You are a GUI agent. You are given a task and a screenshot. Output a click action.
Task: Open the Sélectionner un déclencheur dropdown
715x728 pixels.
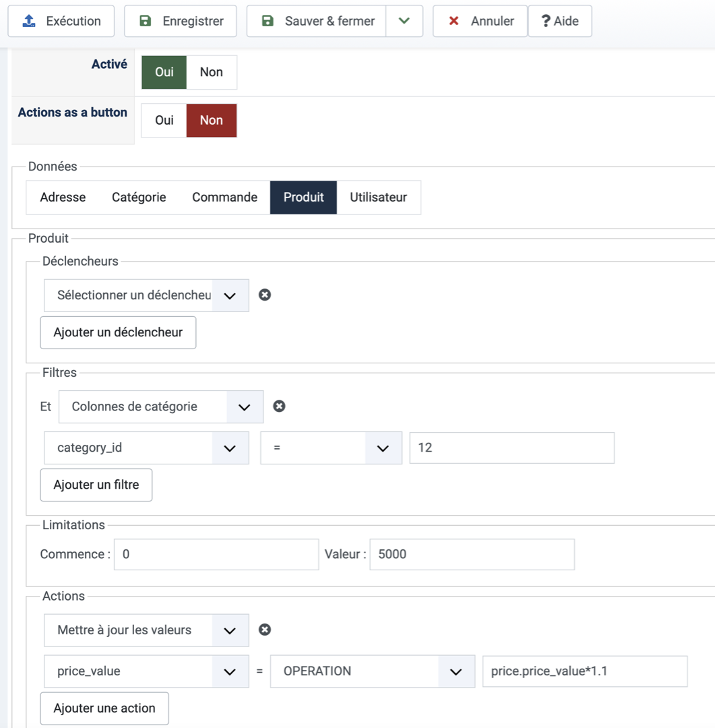point(146,295)
